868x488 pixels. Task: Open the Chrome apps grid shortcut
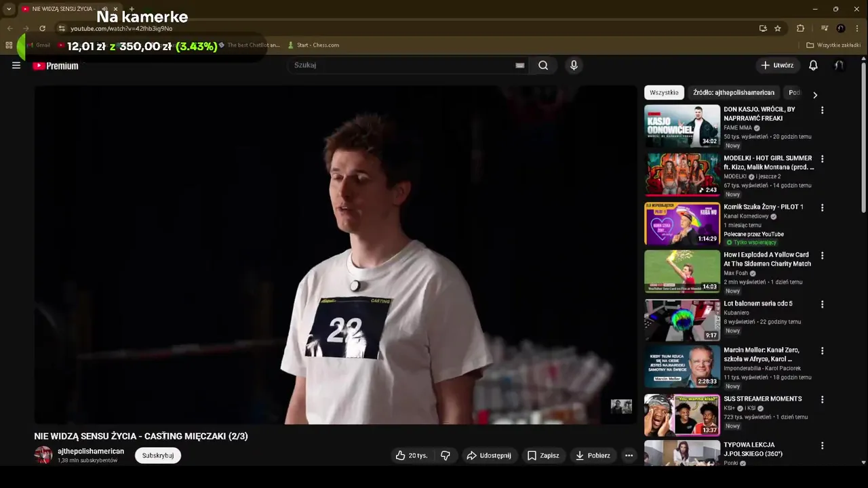click(9, 45)
